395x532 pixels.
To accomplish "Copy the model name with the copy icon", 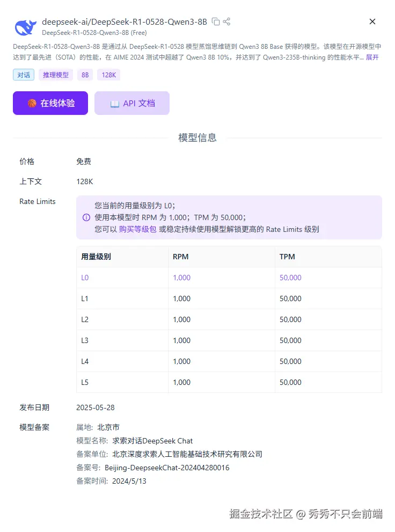I will click(x=216, y=21).
